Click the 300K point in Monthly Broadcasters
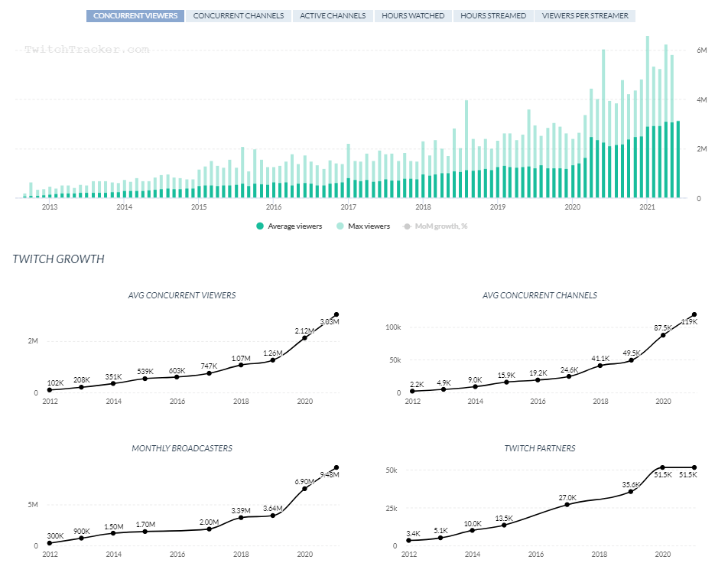728x576 pixels. (50, 543)
